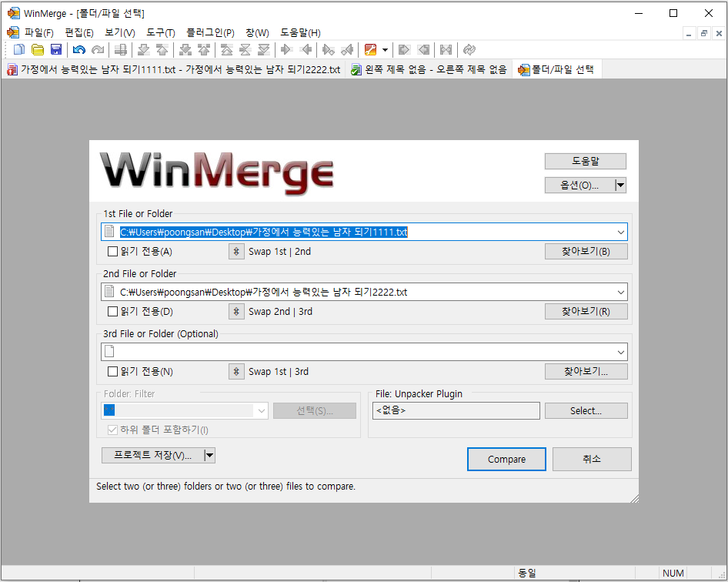This screenshot has height=582, width=728.
Task: Click the All left toolbar icon
Action: tap(423, 50)
